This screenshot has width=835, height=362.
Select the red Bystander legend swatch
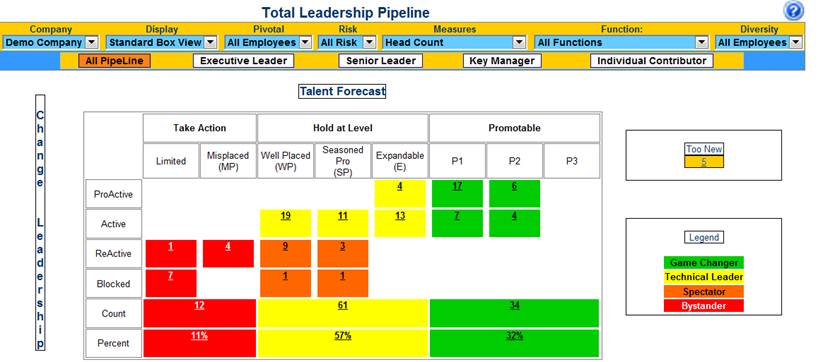pos(703,306)
